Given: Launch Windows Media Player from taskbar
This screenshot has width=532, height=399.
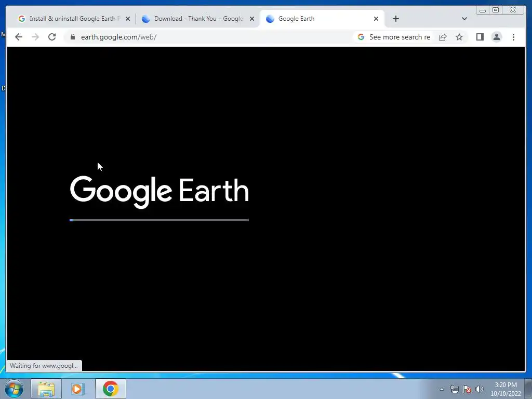Looking at the screenshot, I should [78, 389].
